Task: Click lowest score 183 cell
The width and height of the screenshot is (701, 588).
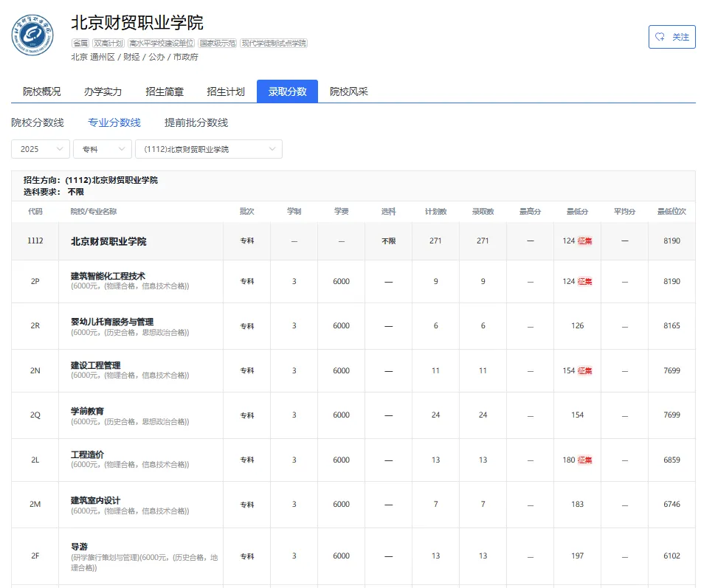Action: 577,504
